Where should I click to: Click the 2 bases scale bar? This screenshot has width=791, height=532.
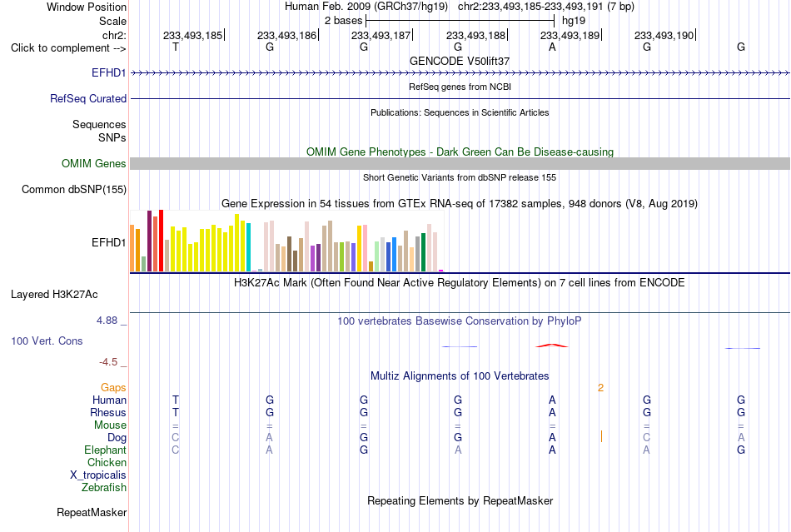460,21
